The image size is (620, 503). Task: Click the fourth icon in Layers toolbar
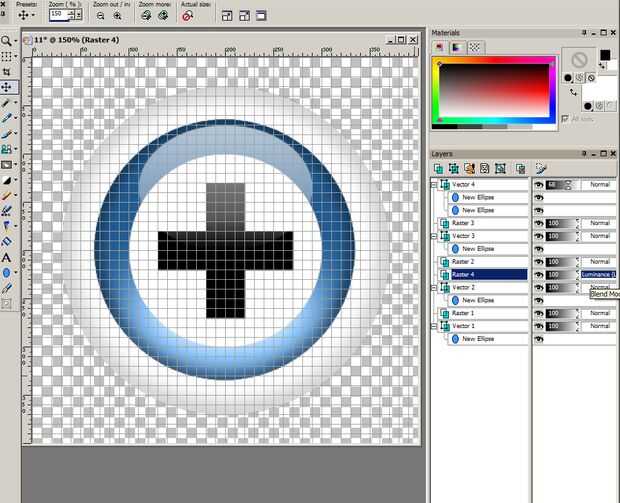tap(484, 169)
